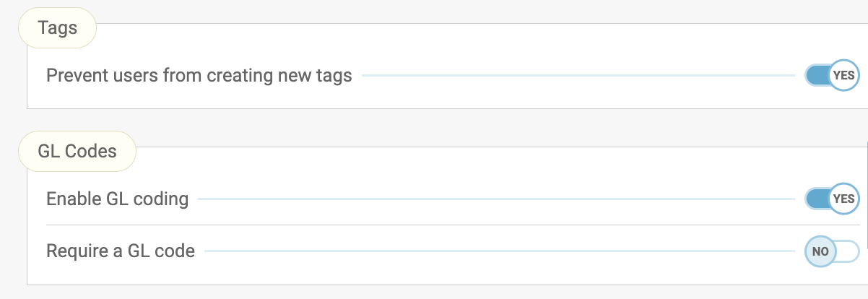Disable the Enable GL coding switch
This screenshot has height=299, width=868.
[832, 199]
